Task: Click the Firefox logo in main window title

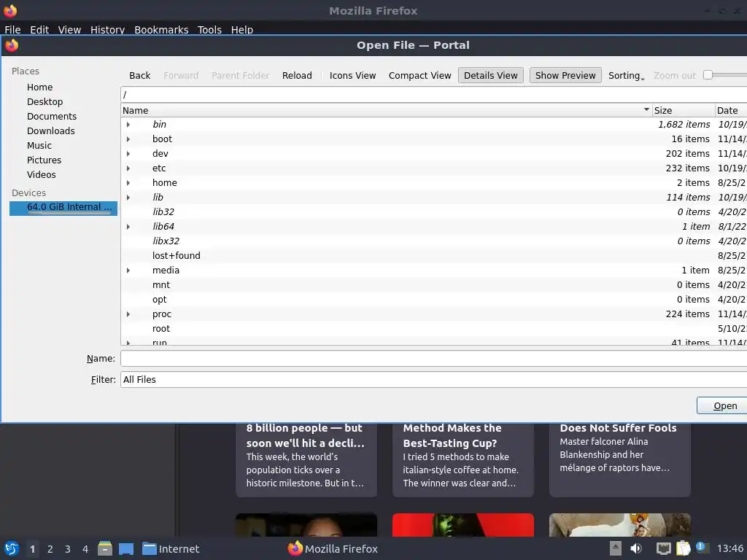Action: [10, 10]
